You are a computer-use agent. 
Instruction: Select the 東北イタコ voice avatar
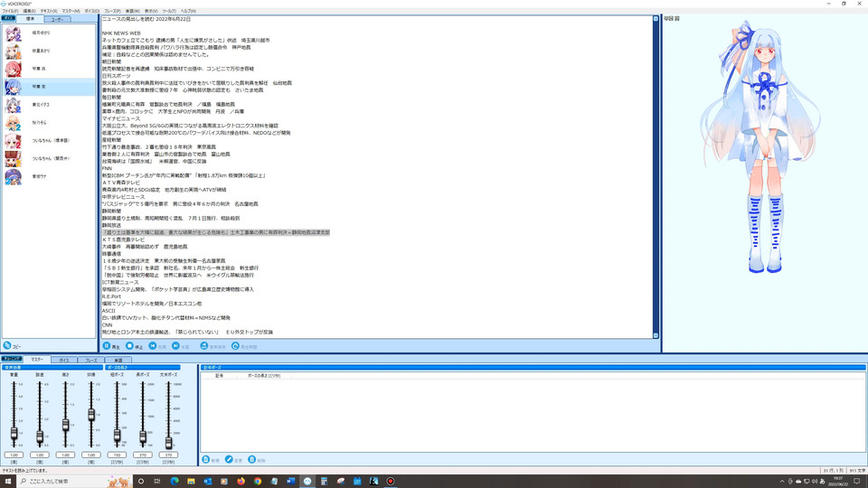click(14, 105)
